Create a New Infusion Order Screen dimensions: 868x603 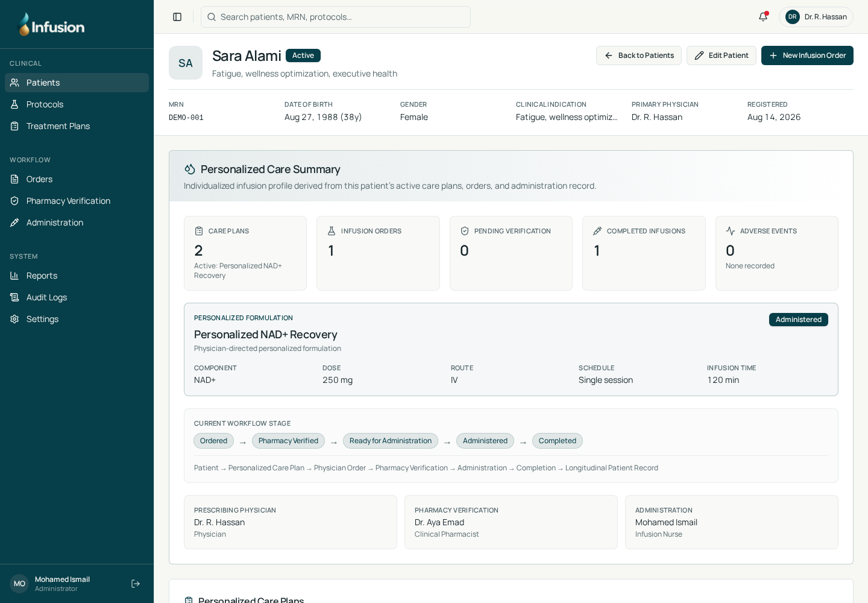point(807,55)
